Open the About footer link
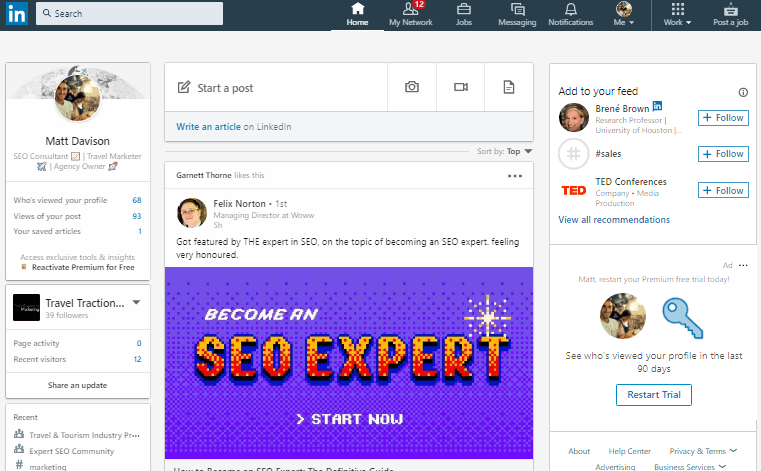 click(x=579, y=451)
